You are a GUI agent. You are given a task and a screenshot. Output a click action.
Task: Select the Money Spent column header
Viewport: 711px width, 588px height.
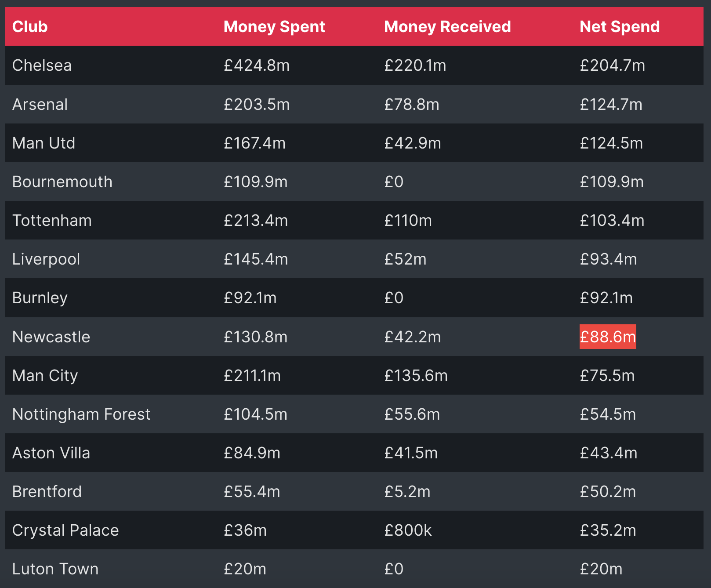[274, 27]
